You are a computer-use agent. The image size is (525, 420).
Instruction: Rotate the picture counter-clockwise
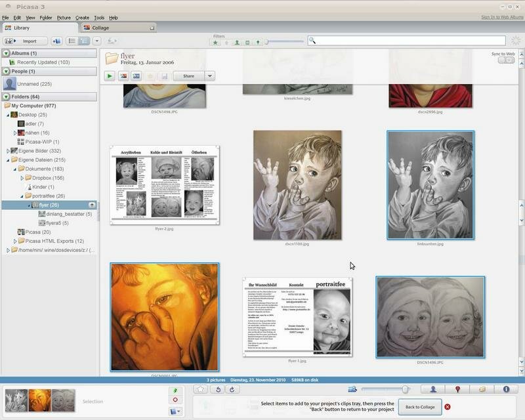click(x=218, y=389)
